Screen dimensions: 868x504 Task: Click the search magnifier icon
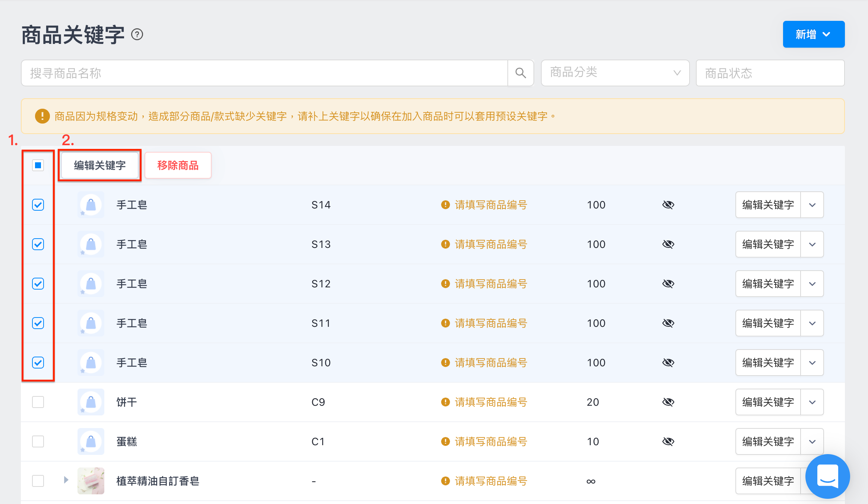click(520, 73)
